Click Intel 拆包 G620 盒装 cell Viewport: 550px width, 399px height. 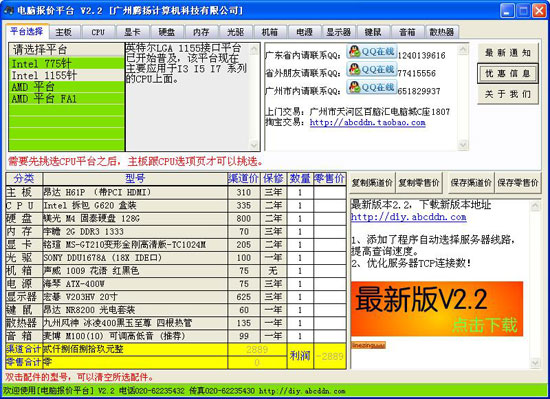click(x=135, y=205)
